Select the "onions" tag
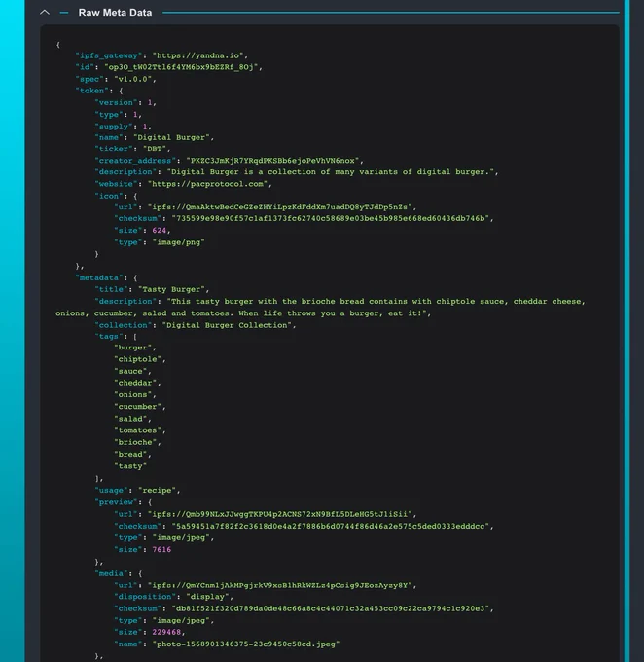The height and width of the screenshot is (662, 644). click(x=133, y=394)
